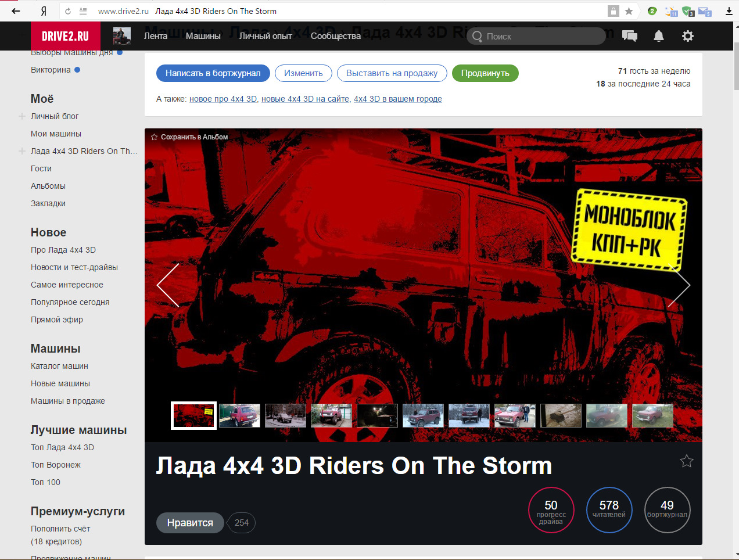Open Гости in the sidebar
The image size is (739, 560).
coord(41,168)
